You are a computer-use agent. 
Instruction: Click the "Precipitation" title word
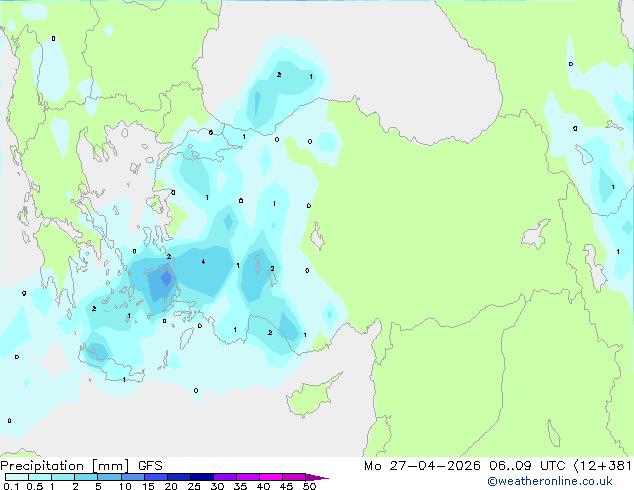[42, 466]
